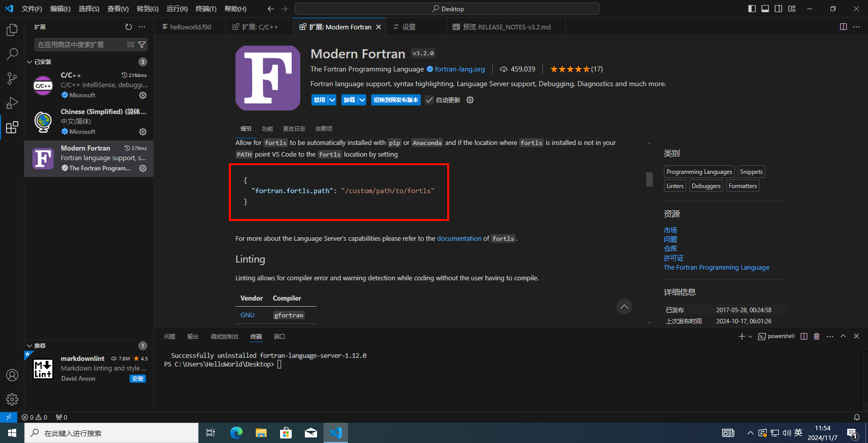Open dropdown arrow beside uninstall button

pos(362,100)
